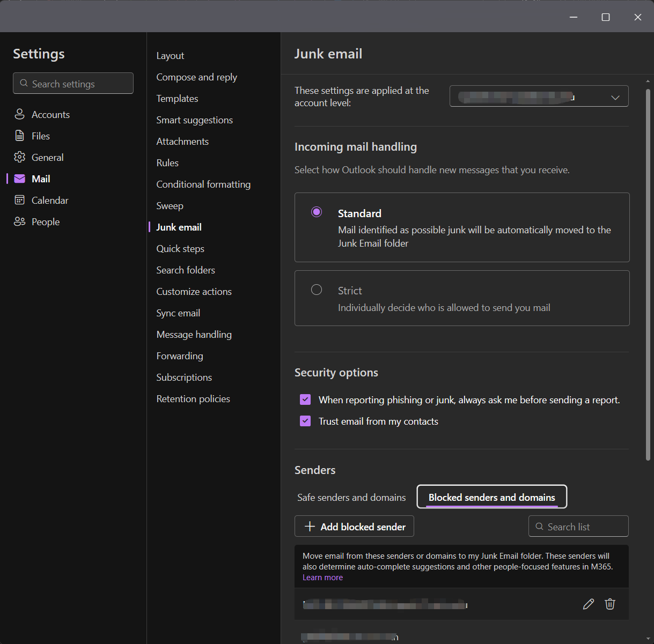Image resolution: width=654 pixels, height=644 pixels.
Task: Click the Accounts person icon in sidebar
Action: point(20,114)
